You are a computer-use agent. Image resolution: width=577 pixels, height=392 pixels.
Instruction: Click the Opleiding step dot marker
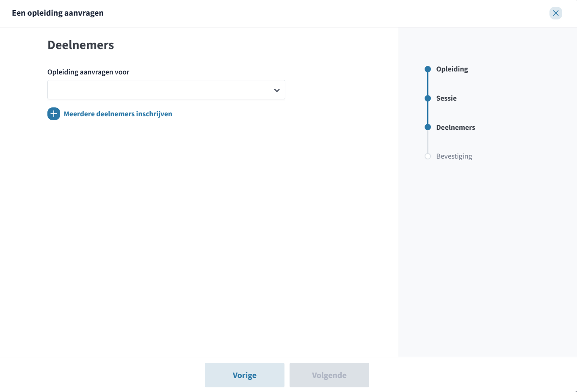pyautogui.click(x=428, y=69)
